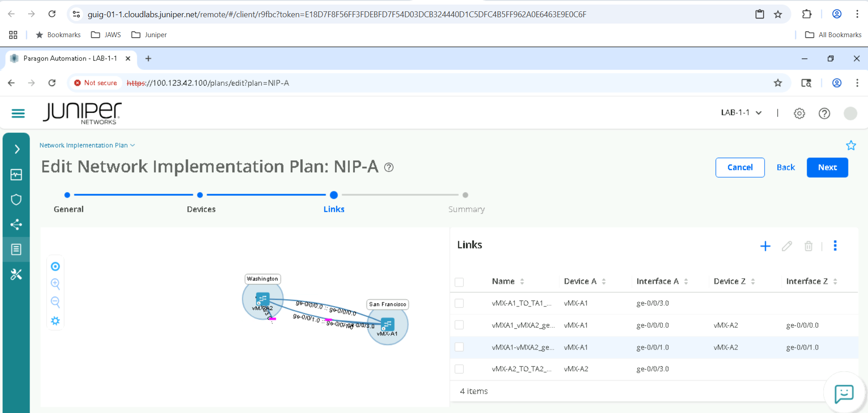Click the vMX-A1 node on topology map

point(387,325)
